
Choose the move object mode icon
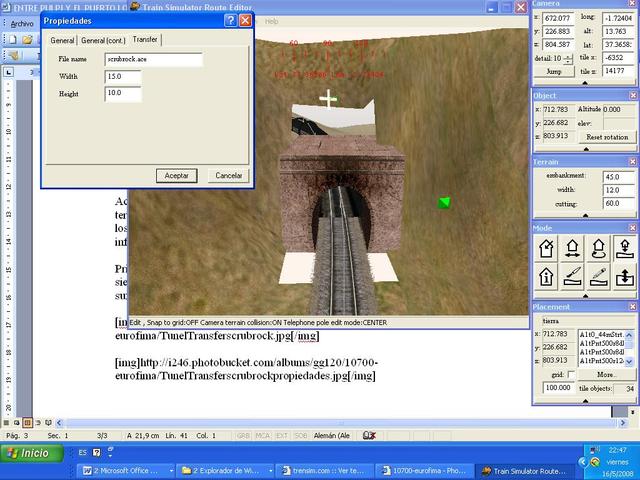574,249
